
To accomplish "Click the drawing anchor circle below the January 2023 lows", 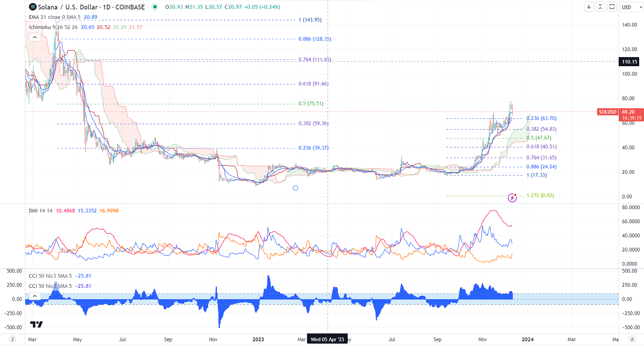I will tap(295, 188).
